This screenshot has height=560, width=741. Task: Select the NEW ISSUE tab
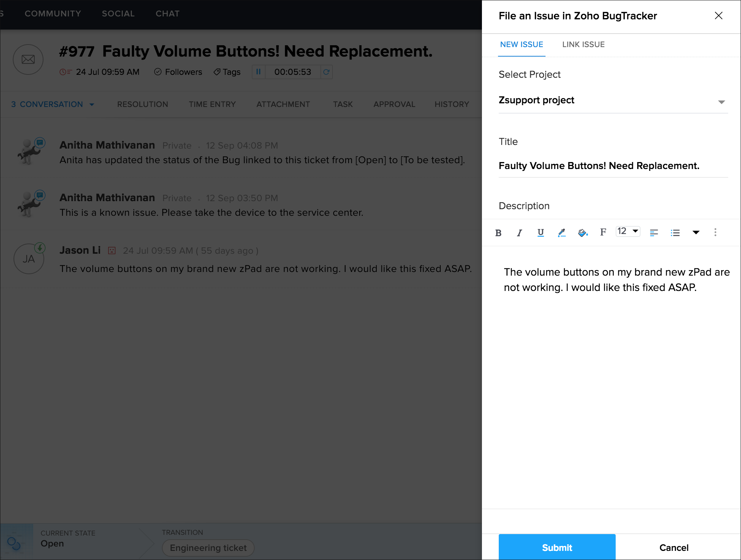click(521, 45)
